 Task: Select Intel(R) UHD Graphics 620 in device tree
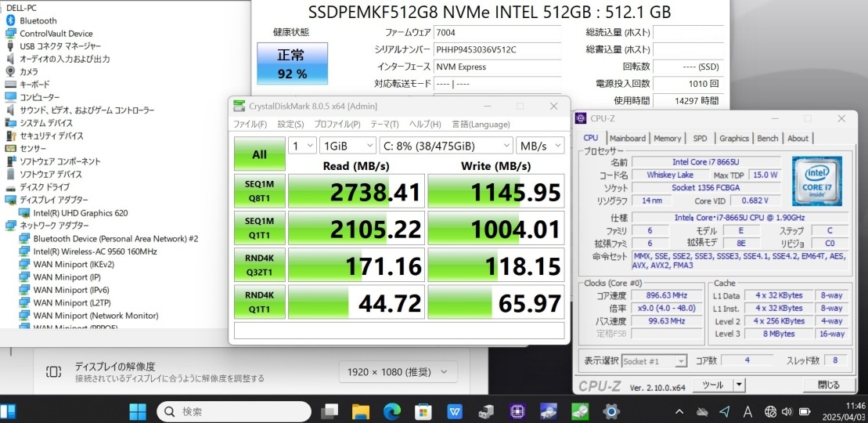[x=81, y=213]
